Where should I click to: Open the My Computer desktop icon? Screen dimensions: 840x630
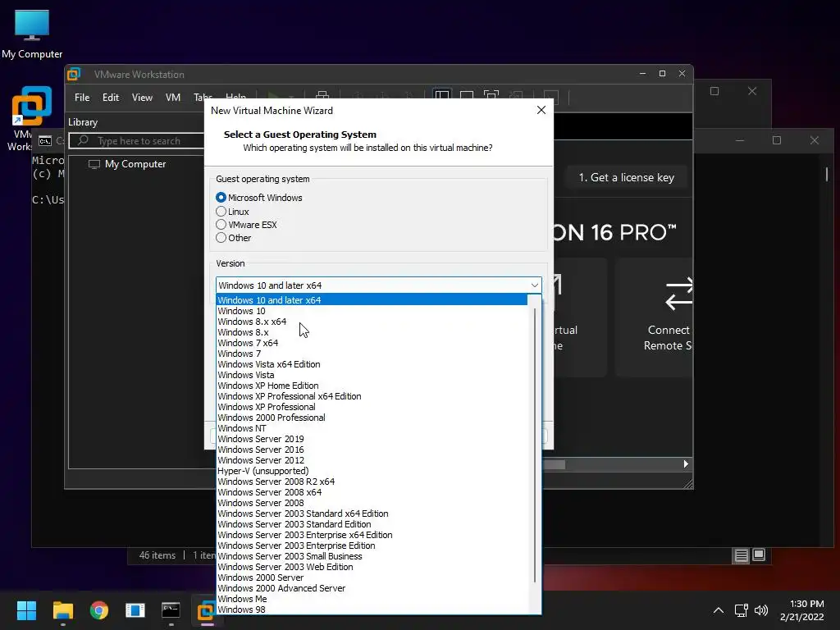coord(32,34)
